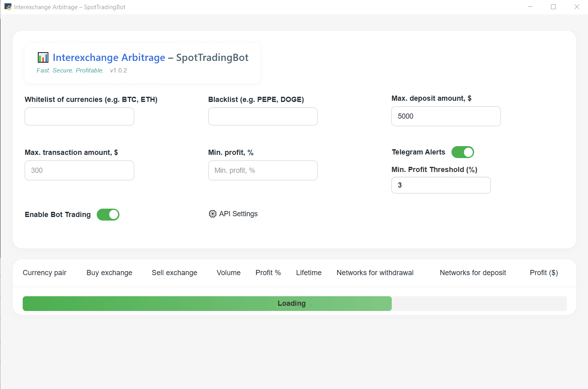
Task: Focus the Min. profit % input
Action: pyautogui.click(x=263, y=170)
